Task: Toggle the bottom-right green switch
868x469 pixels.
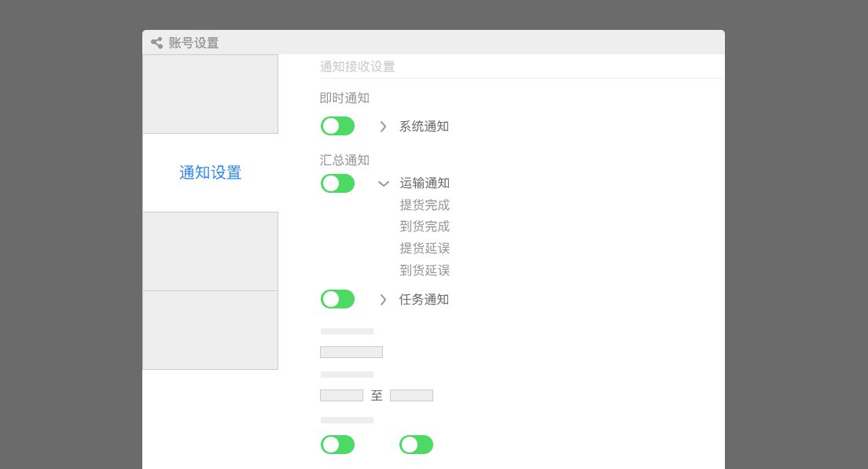Action: tap(416, 445)
